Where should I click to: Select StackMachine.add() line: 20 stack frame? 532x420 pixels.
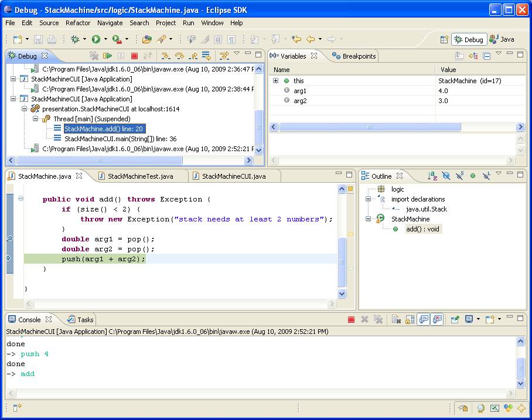(x=104, y=129)
